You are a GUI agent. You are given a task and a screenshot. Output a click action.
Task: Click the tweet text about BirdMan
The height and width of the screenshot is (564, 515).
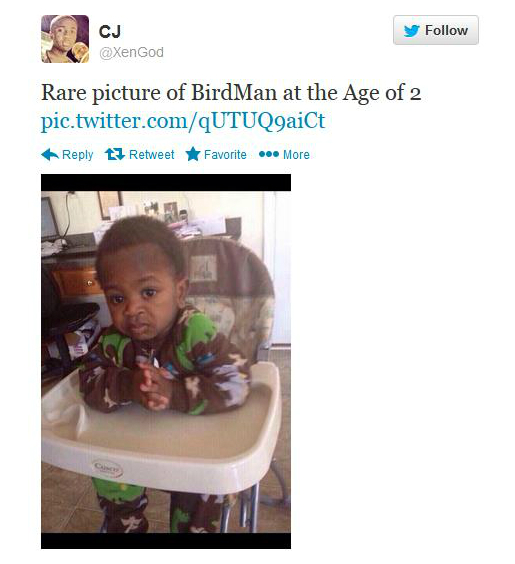[231, 93]
